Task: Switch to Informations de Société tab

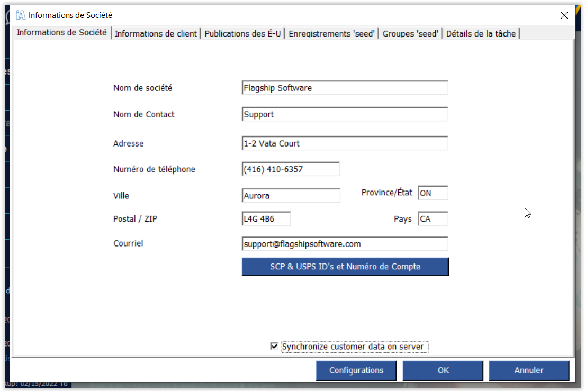Action: (x=61, y=33)
